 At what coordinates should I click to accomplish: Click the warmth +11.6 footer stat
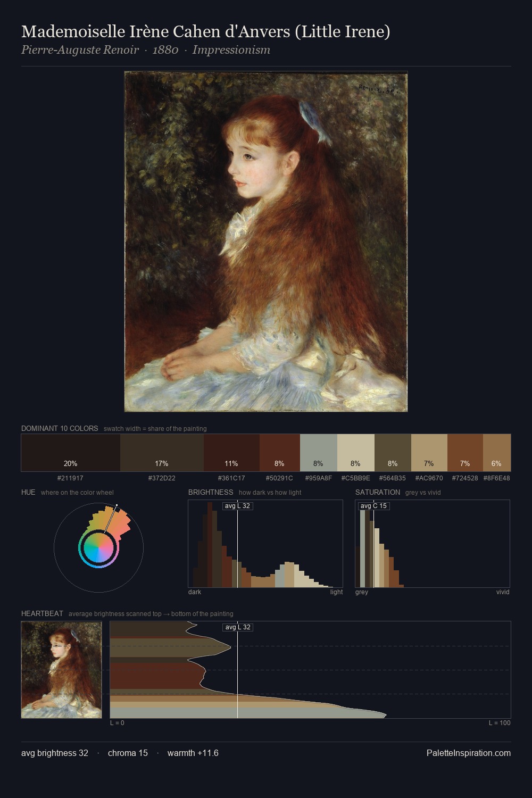[193, 753]
